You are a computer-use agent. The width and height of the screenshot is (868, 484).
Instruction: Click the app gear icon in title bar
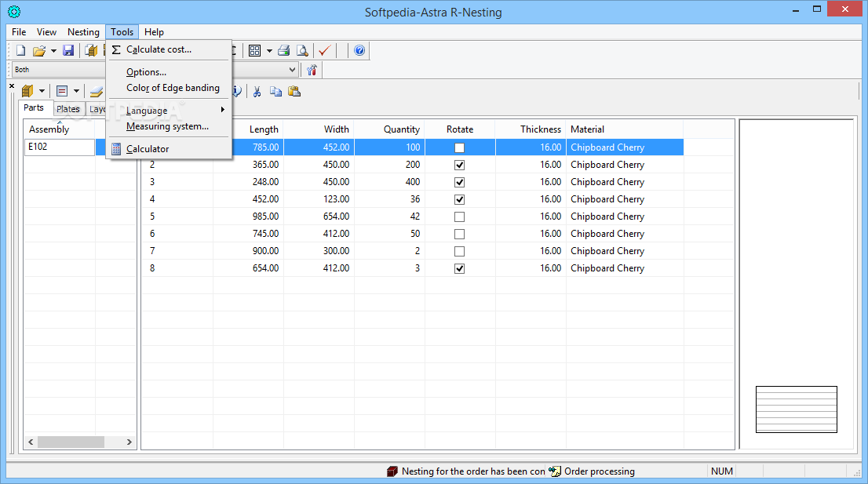point(14,12)
